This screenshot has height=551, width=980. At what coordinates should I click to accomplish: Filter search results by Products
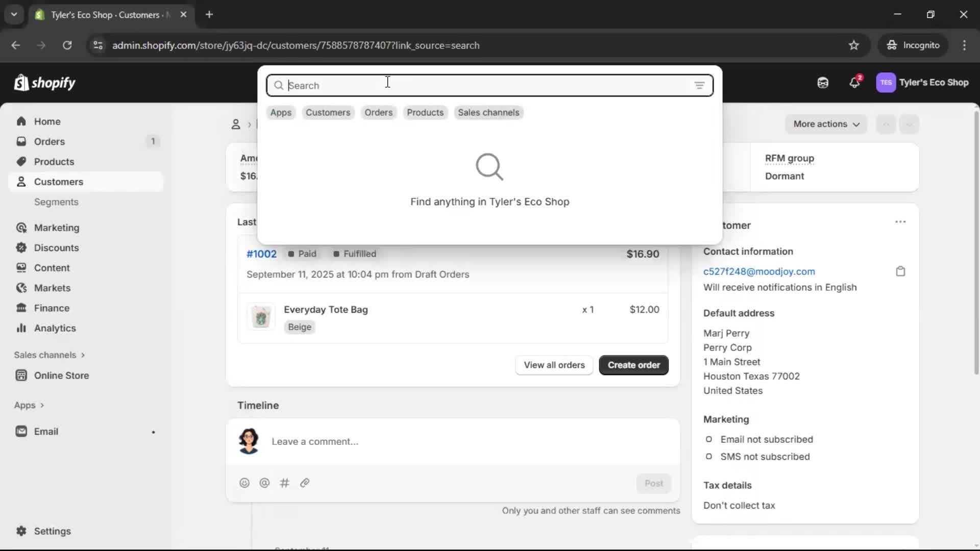425,112
